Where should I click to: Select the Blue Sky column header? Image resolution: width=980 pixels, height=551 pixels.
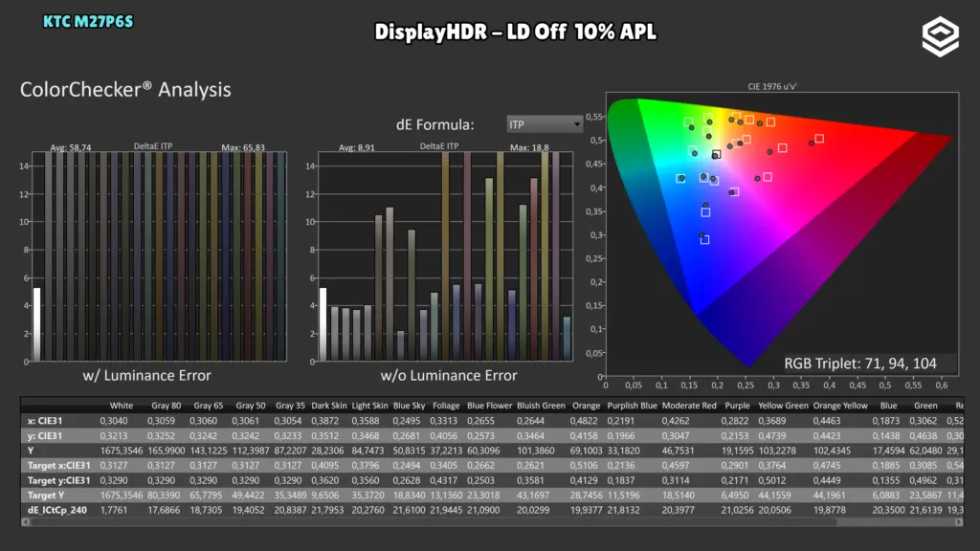click(x=409, y=406)
